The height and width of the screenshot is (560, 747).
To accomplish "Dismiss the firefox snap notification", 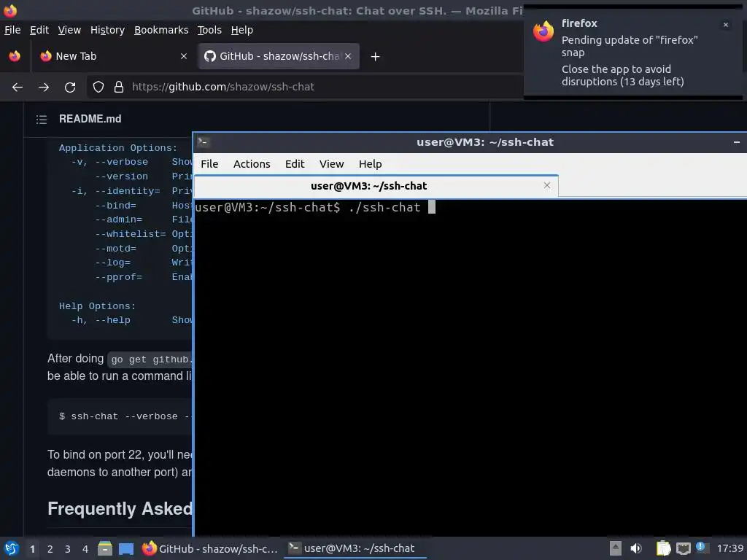I will tap(726, 25).
